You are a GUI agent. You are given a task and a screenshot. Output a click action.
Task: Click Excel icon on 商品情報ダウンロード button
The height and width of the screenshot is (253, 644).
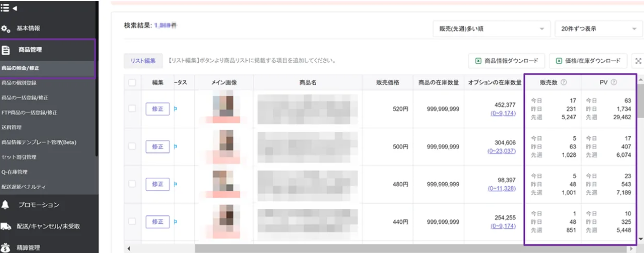click(478, 61)
